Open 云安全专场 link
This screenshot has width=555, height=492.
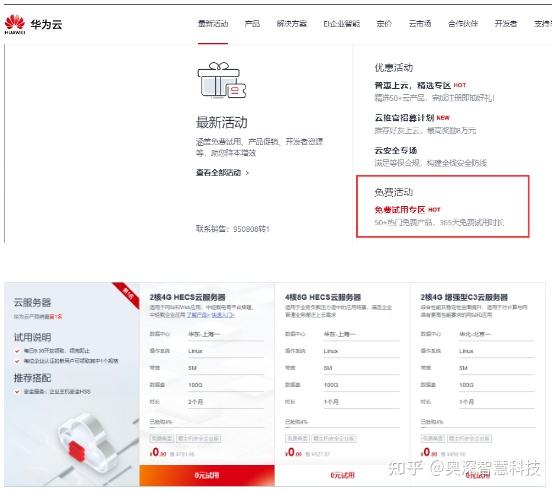(396, 150)
